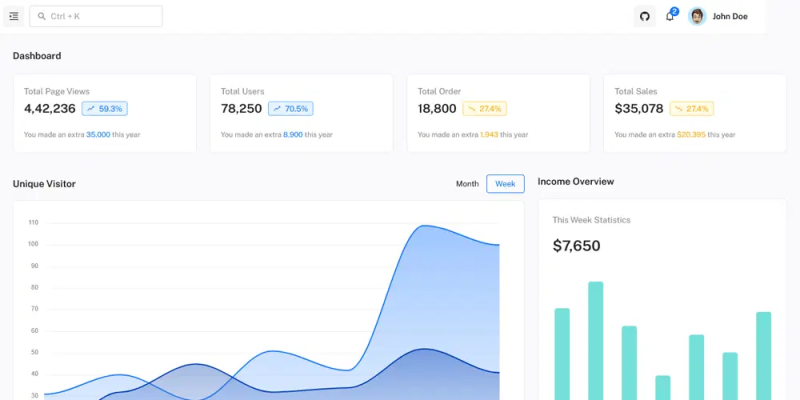Click the 8,900 extra users figure
Viewport: 800px width, 400px height.
pos(293,135)
